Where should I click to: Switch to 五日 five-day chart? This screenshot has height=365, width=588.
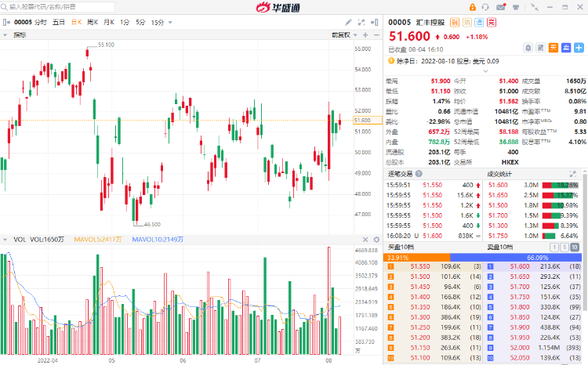[59, 23]
